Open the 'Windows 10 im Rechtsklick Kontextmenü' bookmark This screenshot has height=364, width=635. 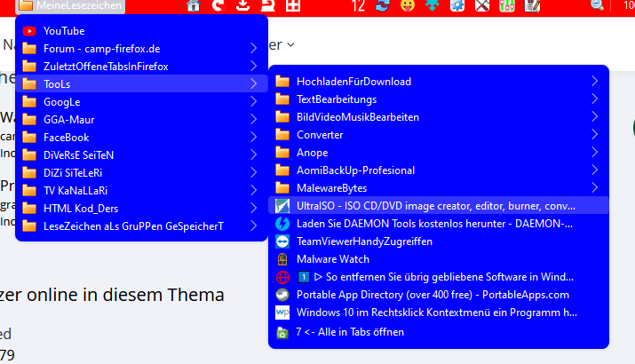pos(439,313)
